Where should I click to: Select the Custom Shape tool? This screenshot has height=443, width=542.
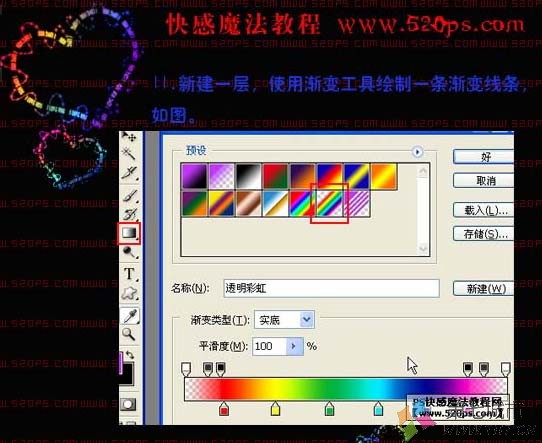[130, 293]
